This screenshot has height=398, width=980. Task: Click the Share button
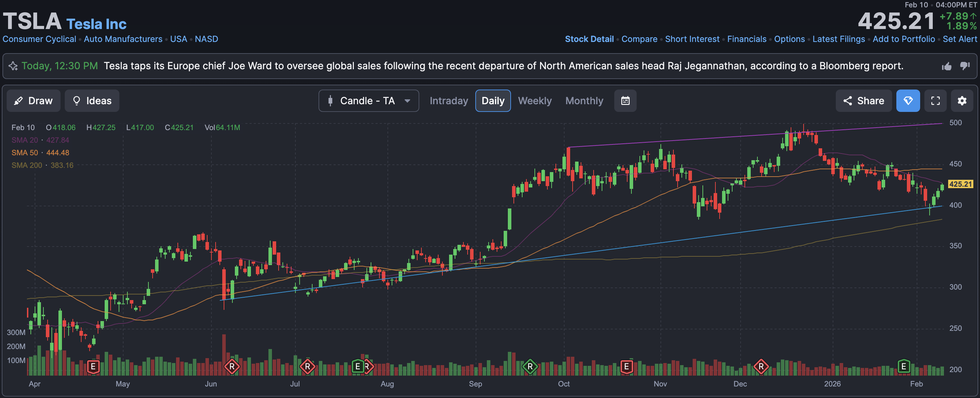863,101
